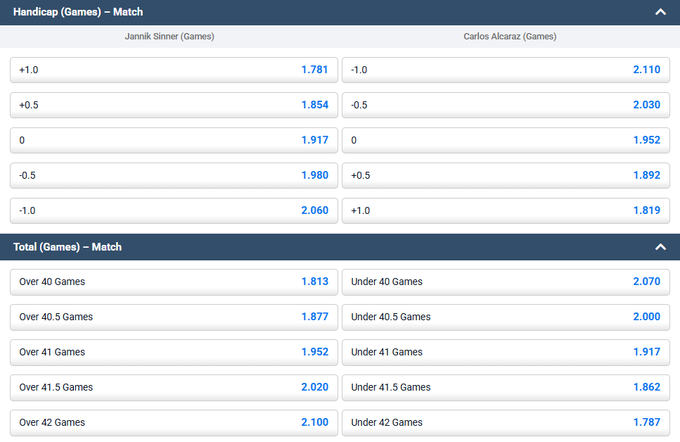Collapse the Handicap (Games) – Match section
Screen dimensions: 680x442
(659, 12)
